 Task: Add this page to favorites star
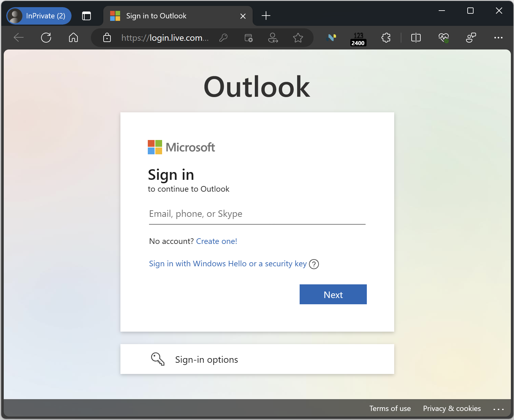[298, 38]
